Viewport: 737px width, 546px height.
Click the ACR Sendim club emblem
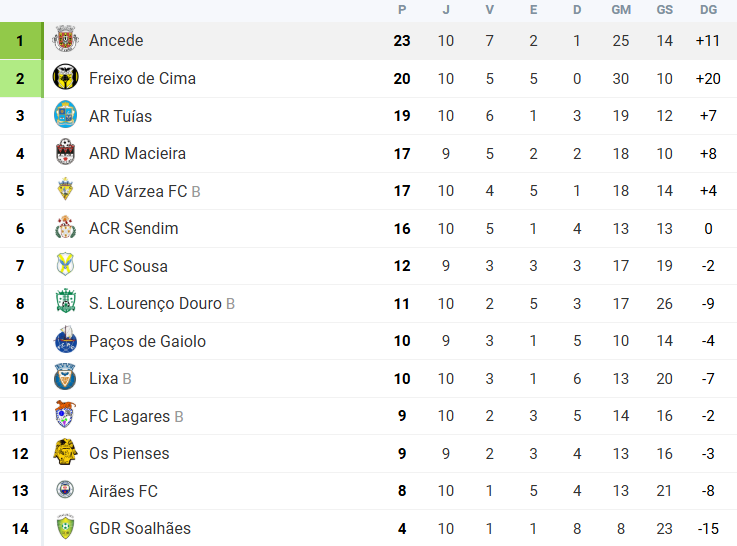(x=65, y=228)
